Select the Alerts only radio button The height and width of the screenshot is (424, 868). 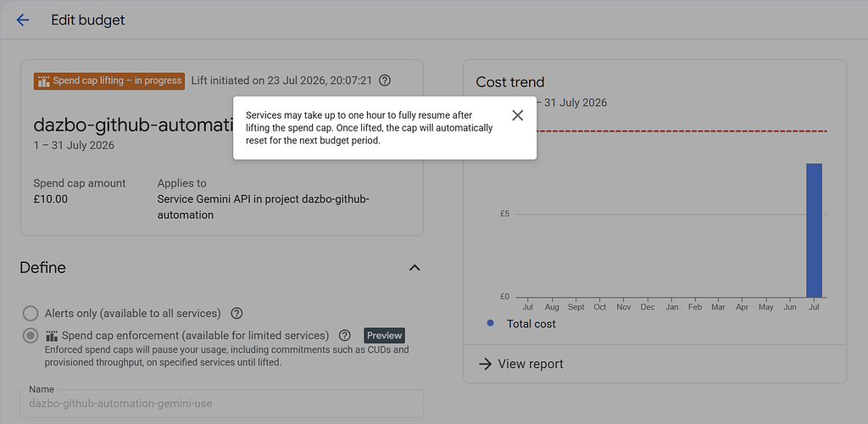coord(31,313)
